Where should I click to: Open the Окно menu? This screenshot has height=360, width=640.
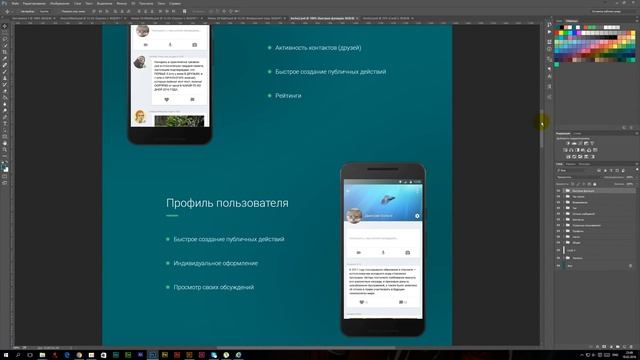(161, 3)
